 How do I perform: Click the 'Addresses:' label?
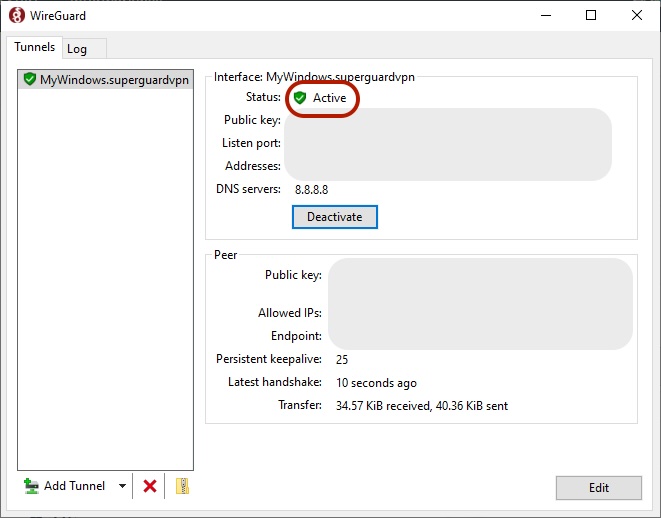pyautogui.click(x=253, y=166)
